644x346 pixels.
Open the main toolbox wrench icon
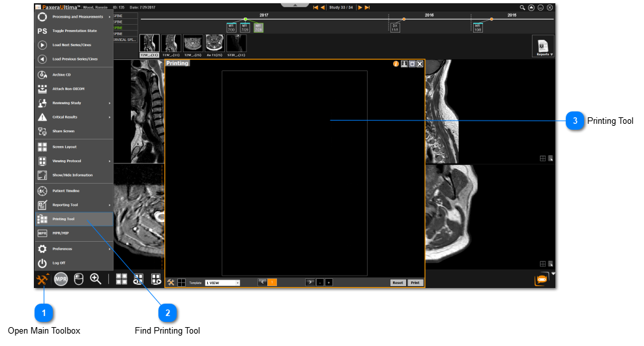pos(43,280)
